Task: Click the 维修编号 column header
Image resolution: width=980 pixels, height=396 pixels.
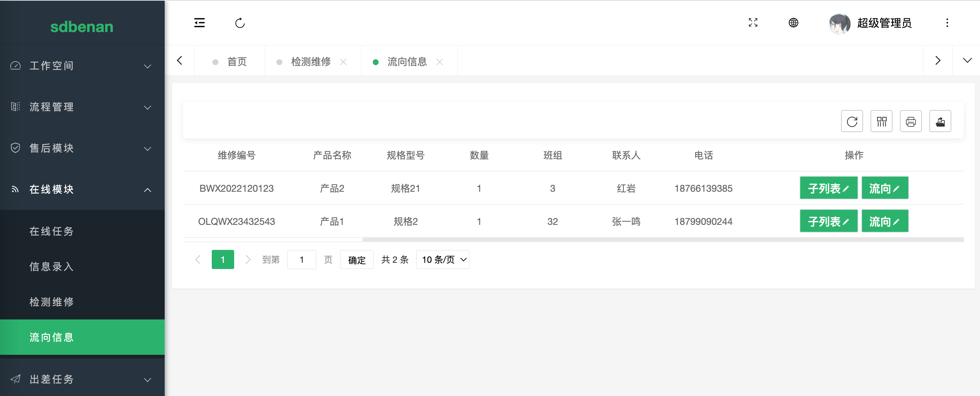Action: click(236, 155)
